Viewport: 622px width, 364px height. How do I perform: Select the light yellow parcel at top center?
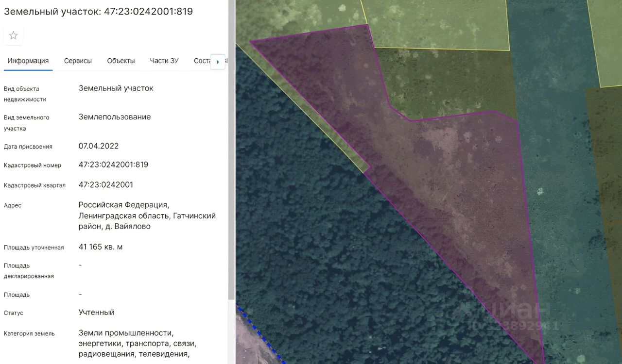(437, 24)
